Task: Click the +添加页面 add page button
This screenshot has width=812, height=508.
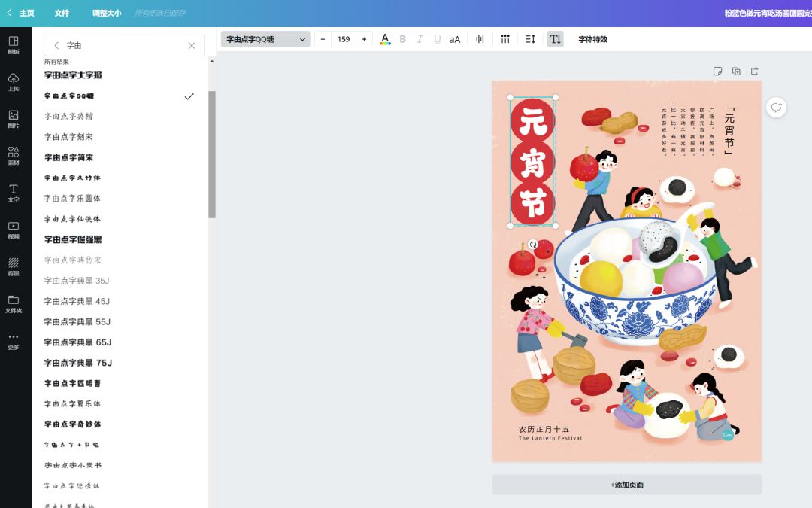Action: click(x=627, y=485)
